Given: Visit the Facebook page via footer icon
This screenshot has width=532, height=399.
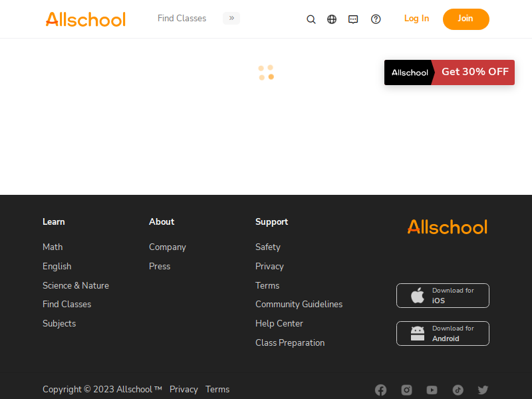Looking at the screenshot, I should click(x=380, y=390).
